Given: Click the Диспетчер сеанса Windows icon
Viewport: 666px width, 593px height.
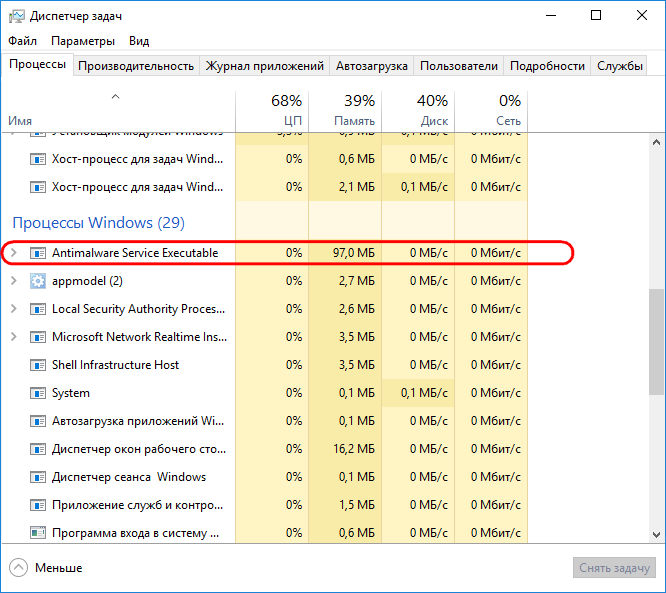Looking at the screenshot, I should click(x=38, y=477).
